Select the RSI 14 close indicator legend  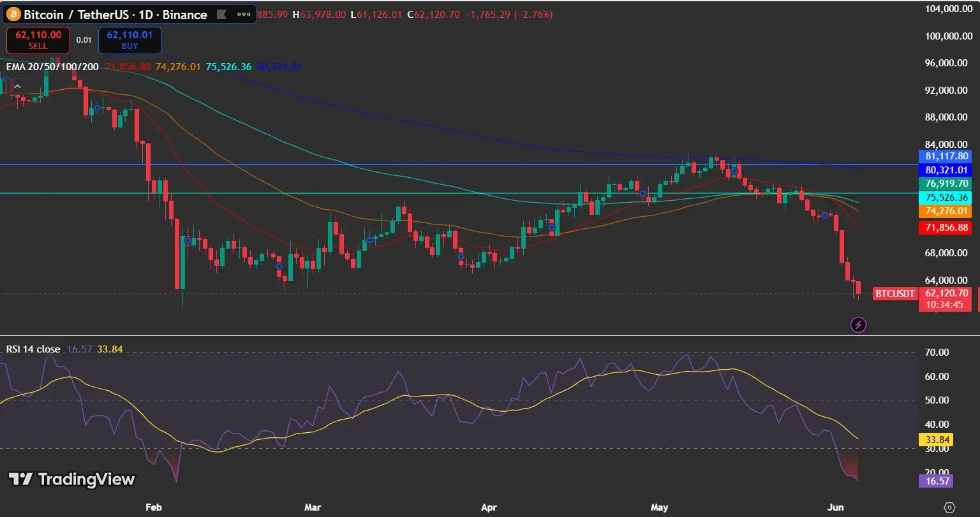click(33, 349)
